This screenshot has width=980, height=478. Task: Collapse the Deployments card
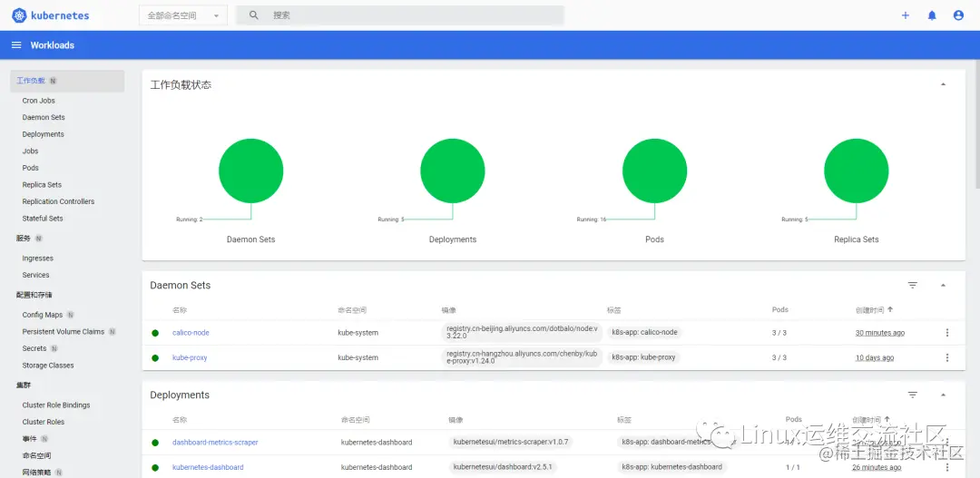pos(943,395)
